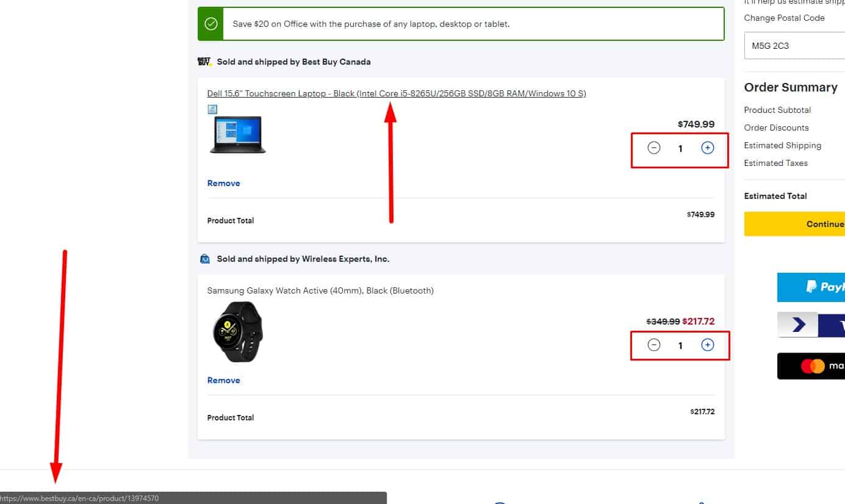Select the Mastercard payment button
Viewport: 845px width, 504px height.
coord(811,365)
